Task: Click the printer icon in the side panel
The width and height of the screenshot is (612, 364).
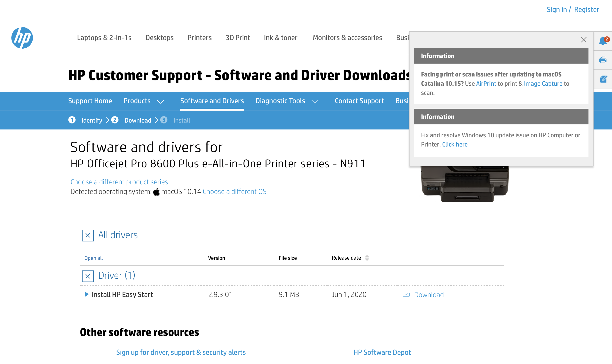Action: 603,60
